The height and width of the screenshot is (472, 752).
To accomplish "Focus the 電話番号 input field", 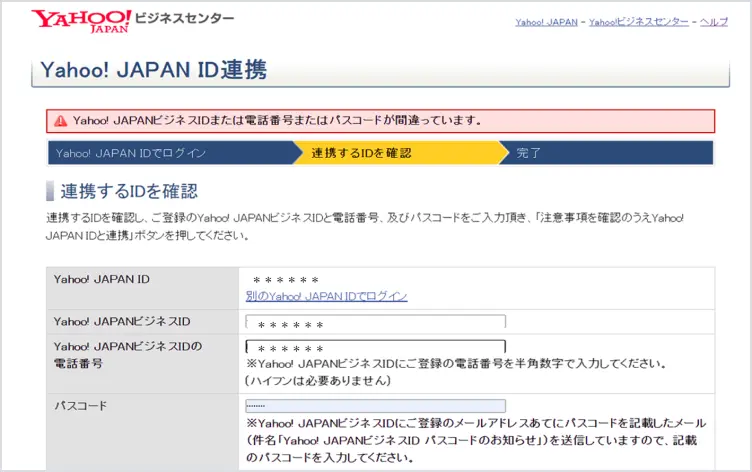I will (376, 347).
